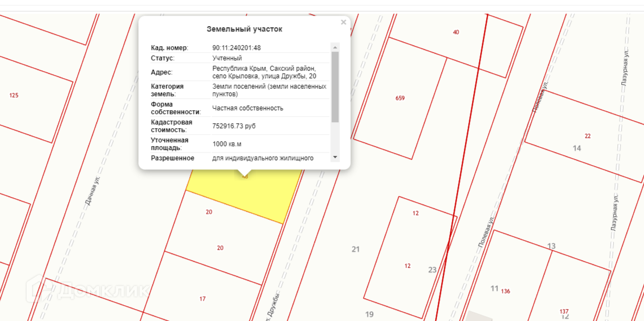Close the Земельный участок popup
The width and height of the screenshot is (644, 321).
[343, 22]
